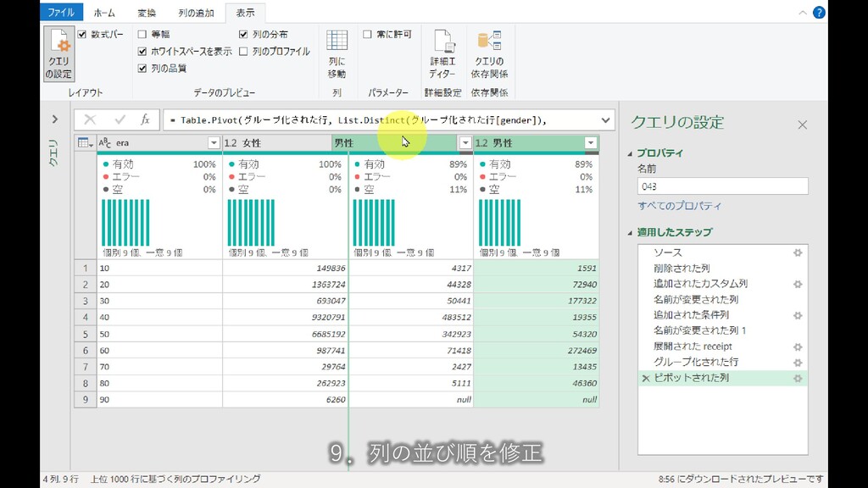Open the era column filter dropdown

[214, 143]
